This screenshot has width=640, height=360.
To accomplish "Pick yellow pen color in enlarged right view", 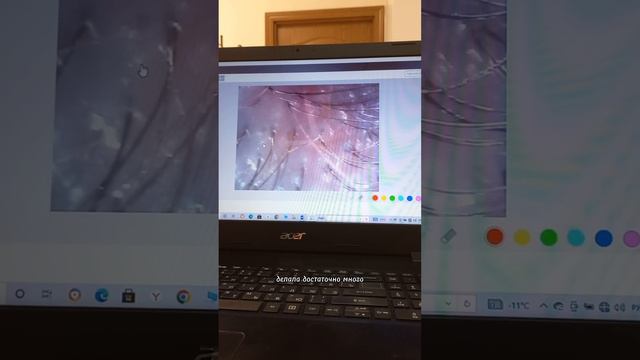I will click(522, 238).
